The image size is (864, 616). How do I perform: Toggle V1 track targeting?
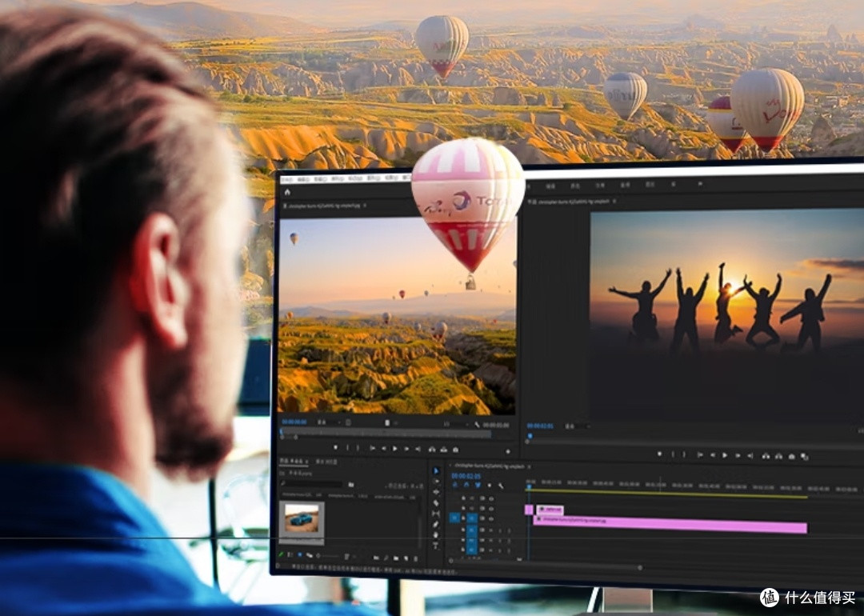(x=472, y=518)
